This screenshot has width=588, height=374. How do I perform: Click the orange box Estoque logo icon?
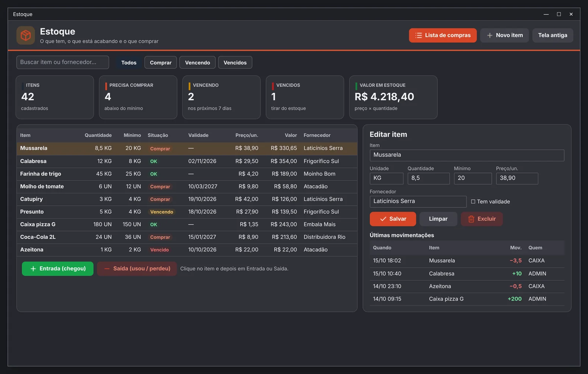pyautogui.click(x=26, y=35)
